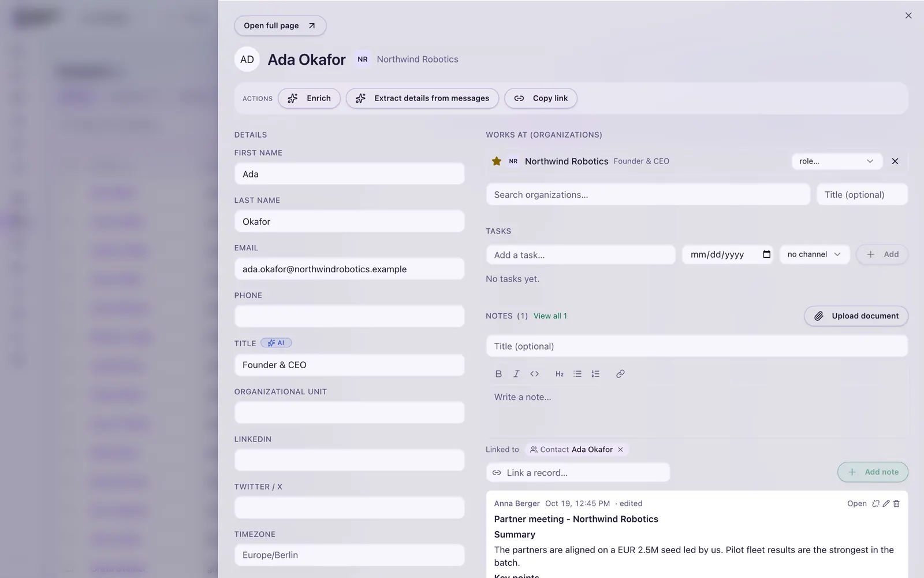924x578 pixels.
Task: Open the Partner meeting note
Action: pyautogui.click(x=856, y=504)
